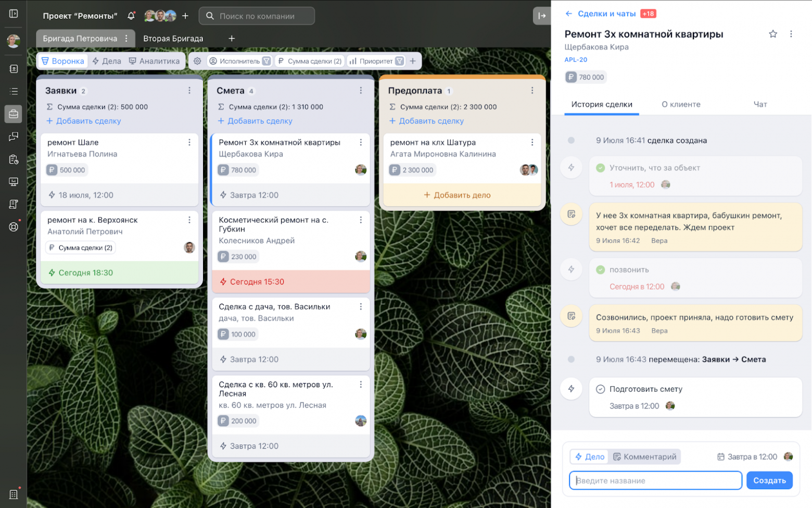Screen dimensions: 812x508
Task: Uncheck the completed позвонить task
Action: (600, 270)
